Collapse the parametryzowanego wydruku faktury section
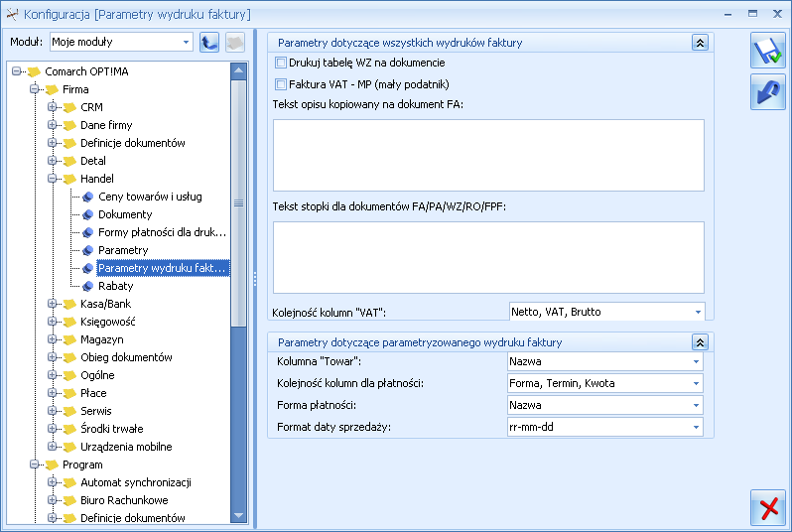 point(700,342)
